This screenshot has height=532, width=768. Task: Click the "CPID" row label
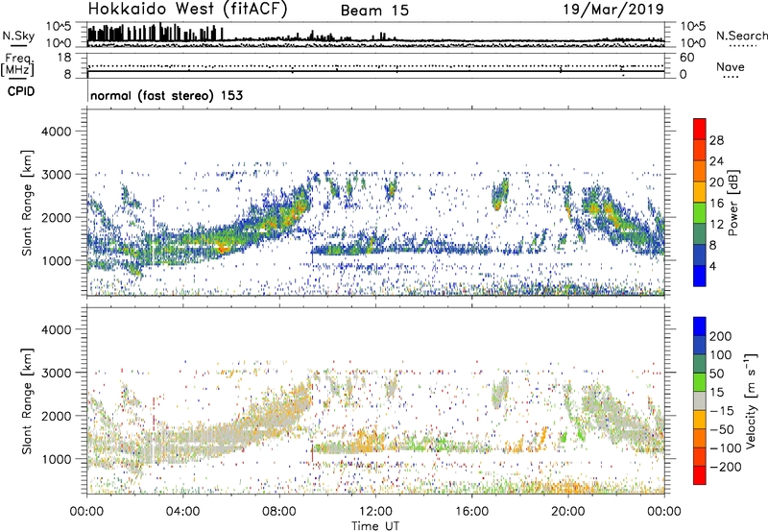tap(21, 91)
